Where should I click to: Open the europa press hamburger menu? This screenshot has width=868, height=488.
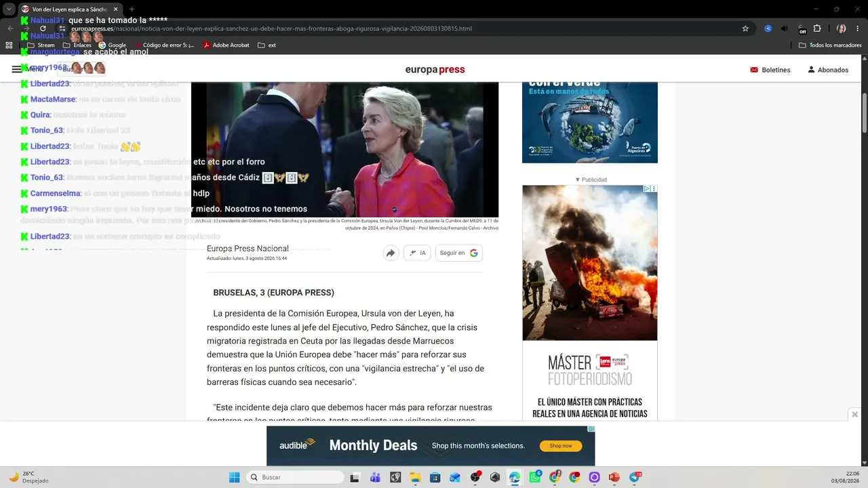17,69
